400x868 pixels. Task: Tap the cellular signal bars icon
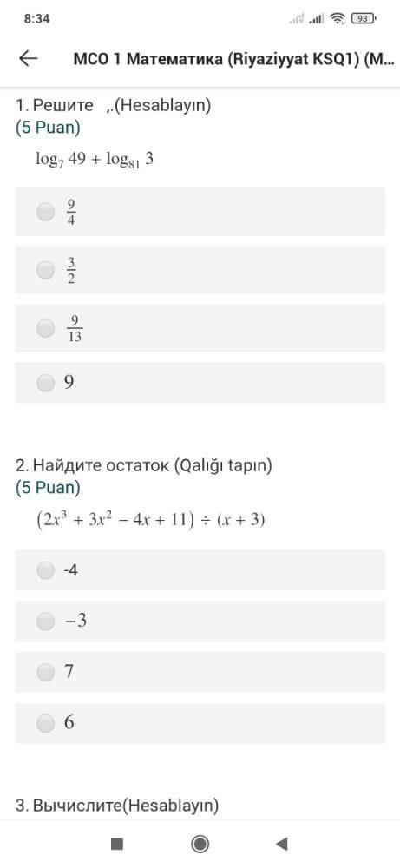316,19
